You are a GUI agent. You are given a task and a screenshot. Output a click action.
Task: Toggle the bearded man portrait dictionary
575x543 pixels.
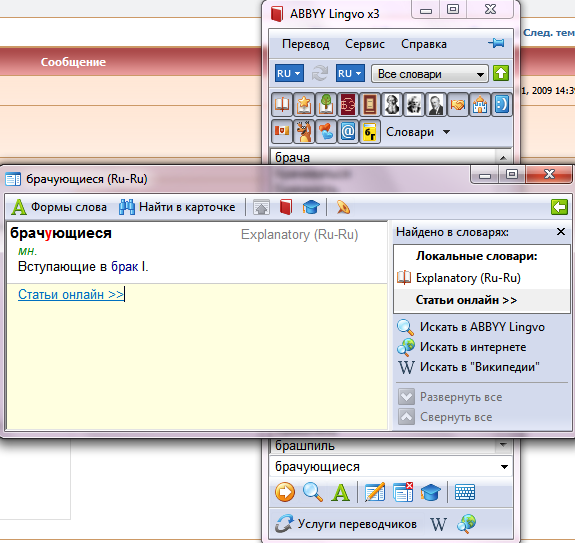tap(392, 104)
